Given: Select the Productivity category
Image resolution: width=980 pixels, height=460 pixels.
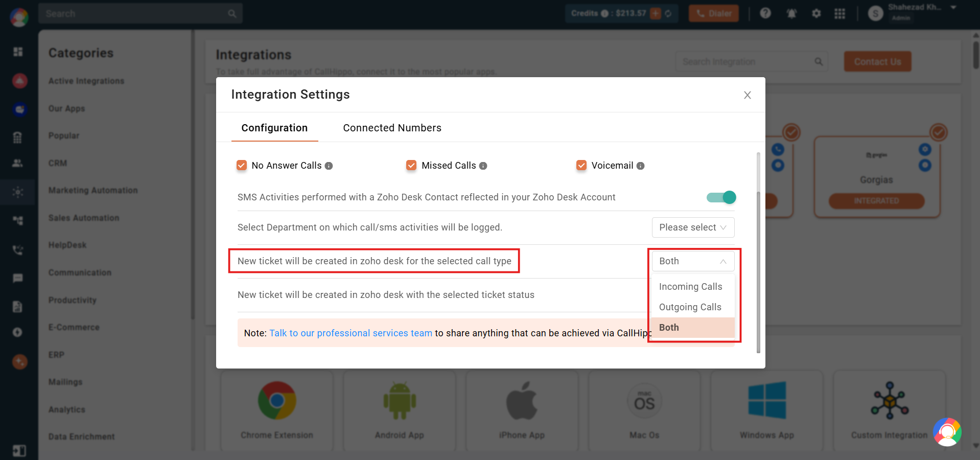Looking at the screenshot, I should [73, 300].
